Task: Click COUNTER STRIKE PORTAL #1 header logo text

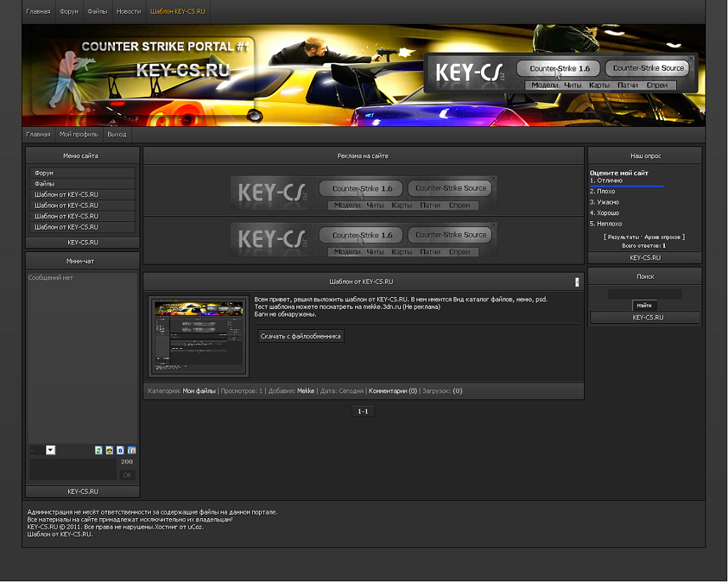Action: pyautogui.click(x=165, y=46)
